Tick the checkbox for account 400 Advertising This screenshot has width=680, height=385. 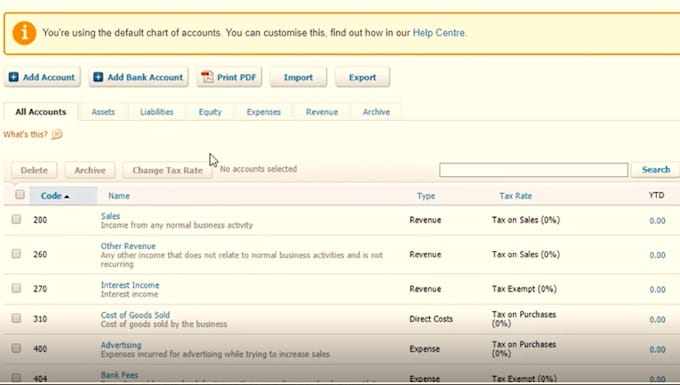tap(16, 348)
